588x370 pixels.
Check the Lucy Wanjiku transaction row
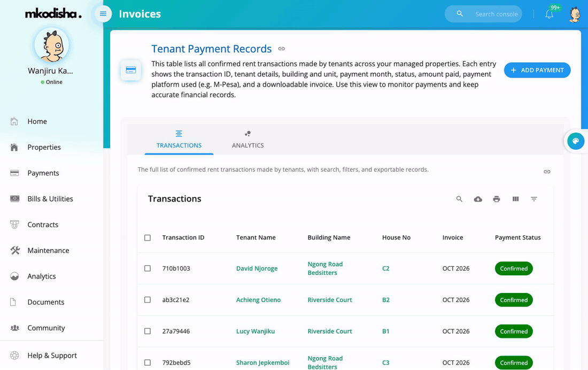point(148,331)
